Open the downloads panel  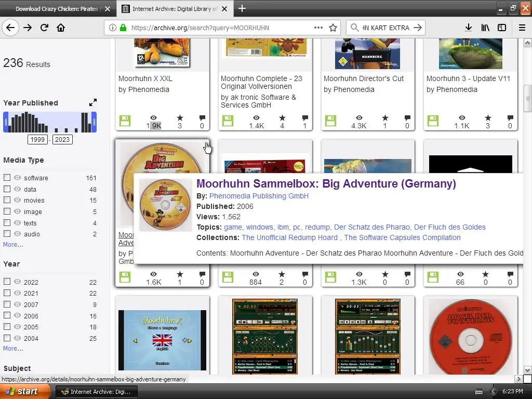tap(469, 28)
